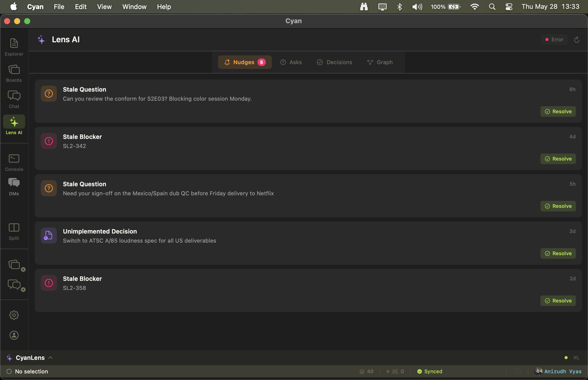Click the Synced status indicator

[430, 371]
